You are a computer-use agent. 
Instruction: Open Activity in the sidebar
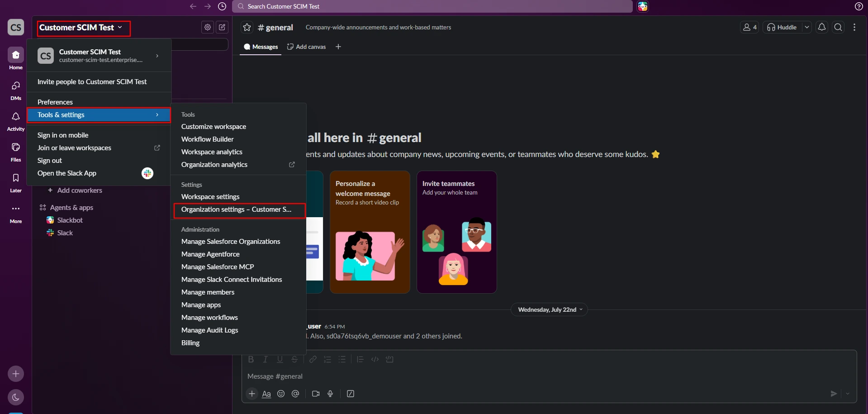16,120
